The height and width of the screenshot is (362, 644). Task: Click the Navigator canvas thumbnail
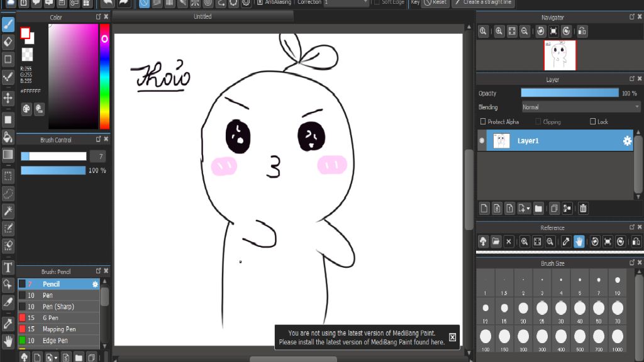click(x=560, y=55)
